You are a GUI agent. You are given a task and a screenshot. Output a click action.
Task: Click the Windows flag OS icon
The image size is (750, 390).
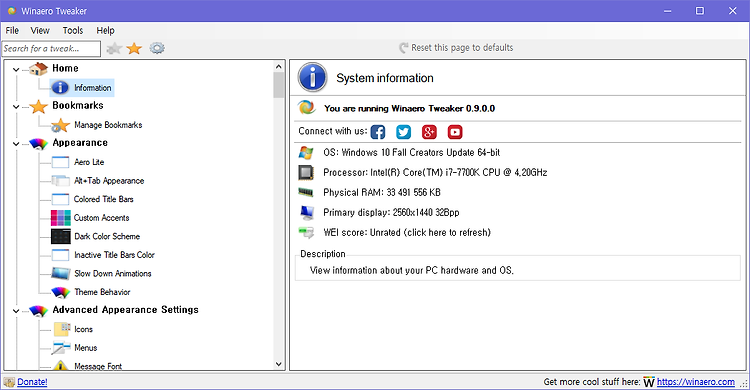pyautogui.click(x=306, y=153)
